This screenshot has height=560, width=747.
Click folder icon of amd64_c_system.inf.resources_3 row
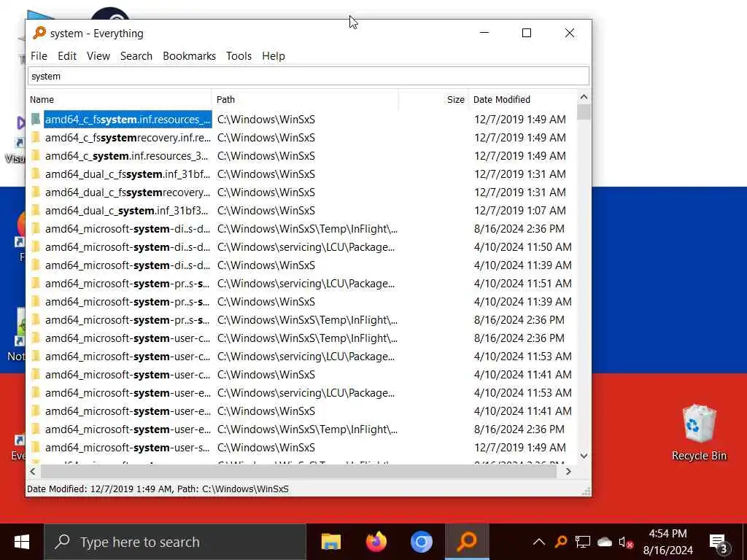[x=36, y=156]
